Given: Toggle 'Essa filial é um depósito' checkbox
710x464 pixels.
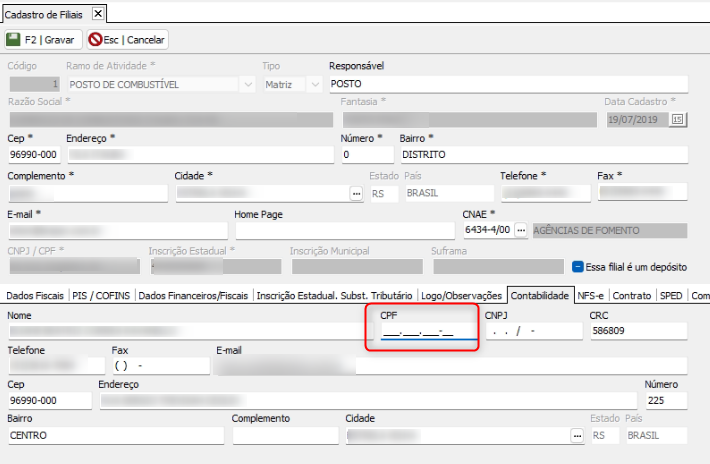Looking at the screenshot, I should (x=578, y=267).
